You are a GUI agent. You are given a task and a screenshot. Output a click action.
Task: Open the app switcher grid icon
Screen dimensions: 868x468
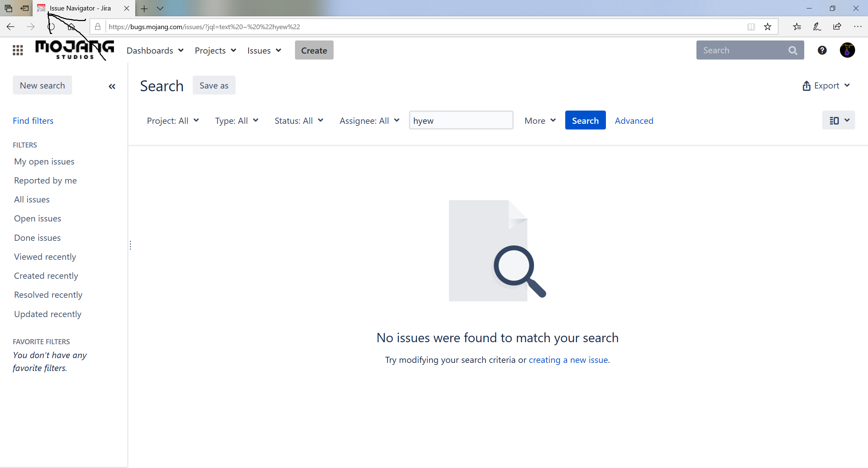[x=18, y=50]
